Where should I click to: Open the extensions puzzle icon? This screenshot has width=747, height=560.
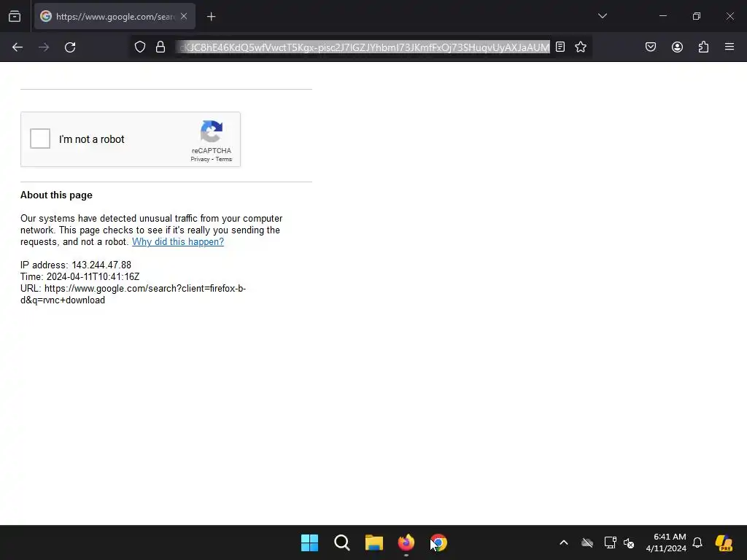point(703,47)
